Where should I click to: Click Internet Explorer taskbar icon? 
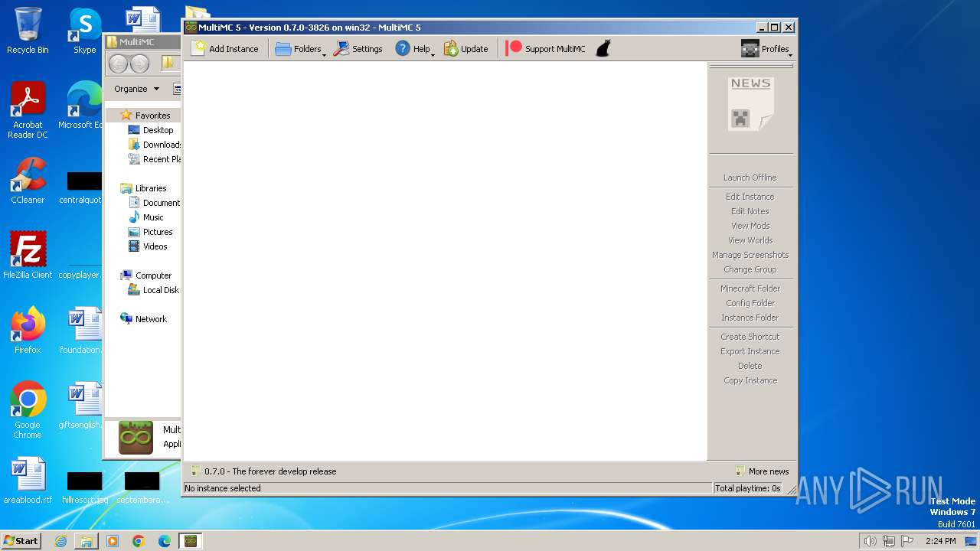[x=60, y=541]
